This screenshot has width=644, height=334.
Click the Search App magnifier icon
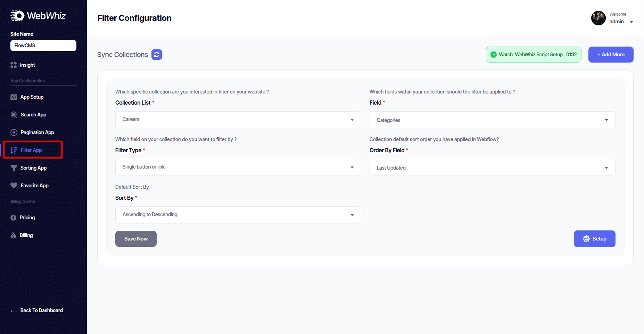pos(14,115)
